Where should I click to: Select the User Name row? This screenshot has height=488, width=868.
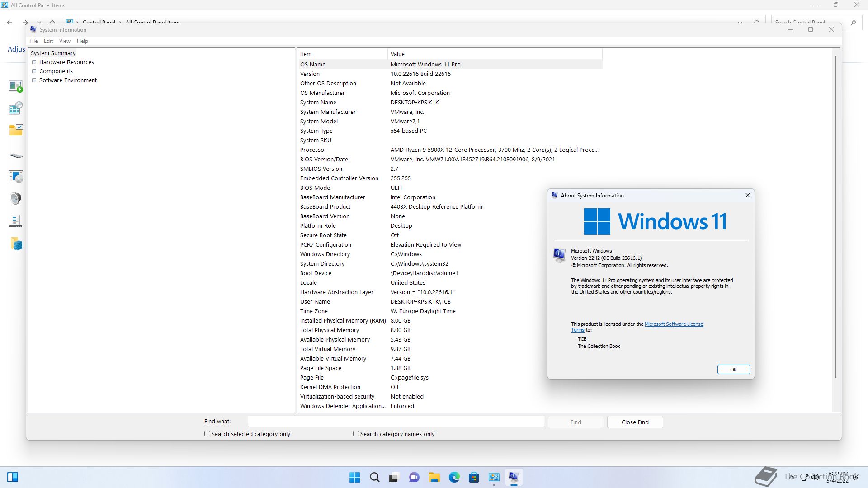450,301
